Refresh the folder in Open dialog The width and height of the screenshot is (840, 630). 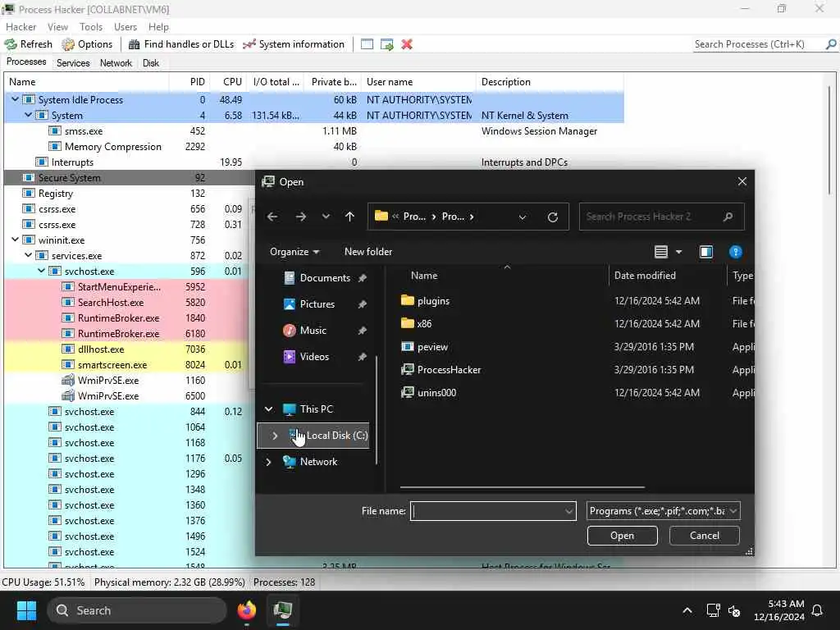[553, 217]
